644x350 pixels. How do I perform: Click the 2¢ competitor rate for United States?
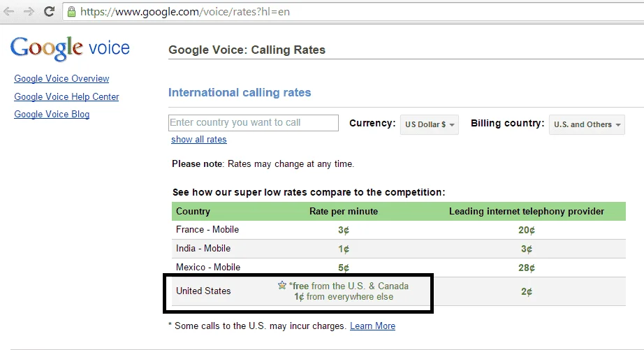click(x=527, y=292)
